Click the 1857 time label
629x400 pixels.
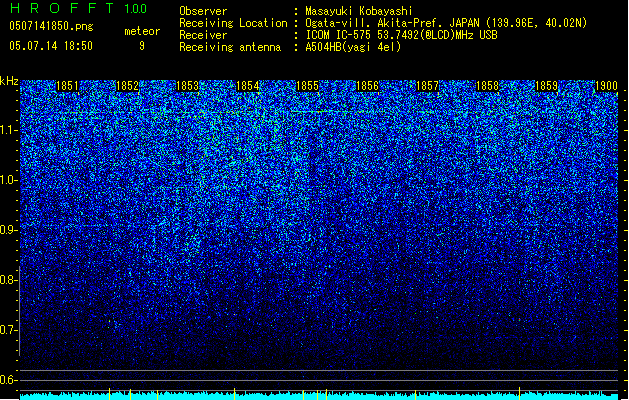428,86
